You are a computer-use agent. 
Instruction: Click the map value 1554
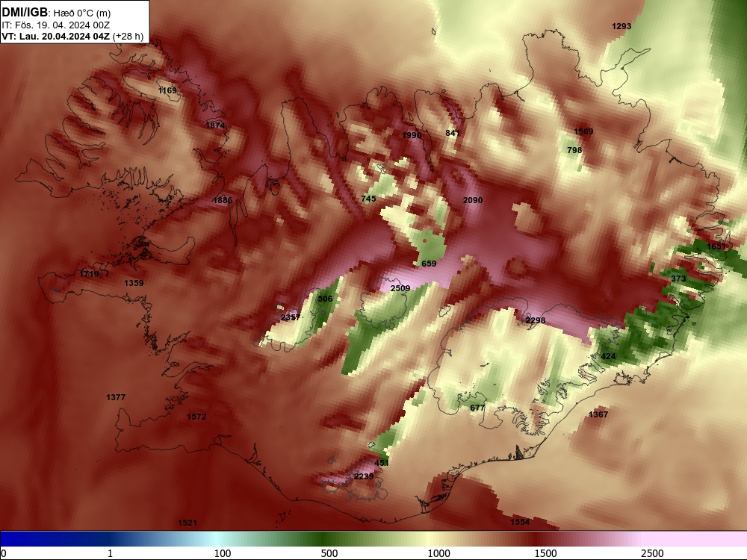coord(520,522)
